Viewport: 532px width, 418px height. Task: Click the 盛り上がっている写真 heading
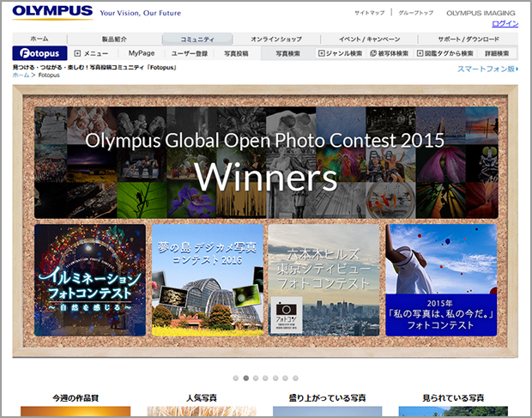[328, 397]
